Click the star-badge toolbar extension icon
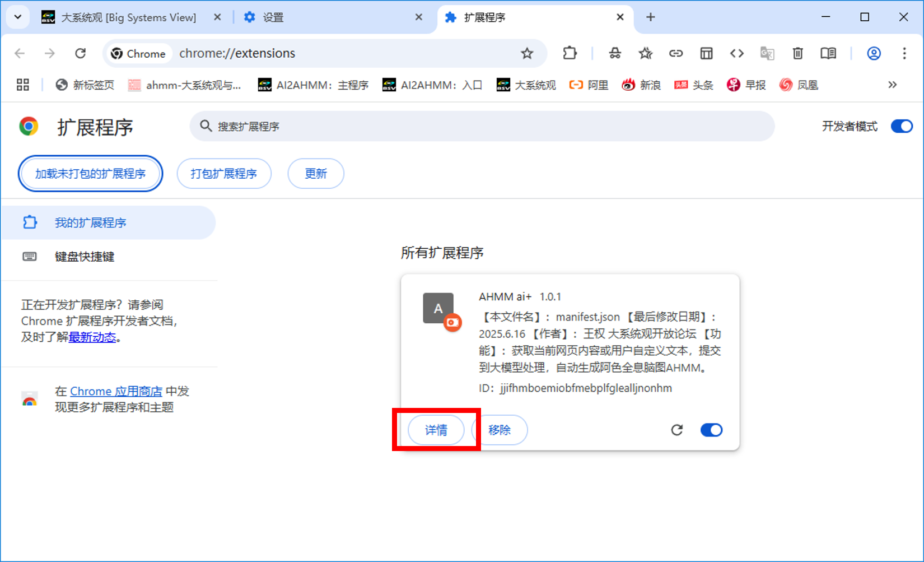Viewport: 924px width, 562px height. (645, 53)
